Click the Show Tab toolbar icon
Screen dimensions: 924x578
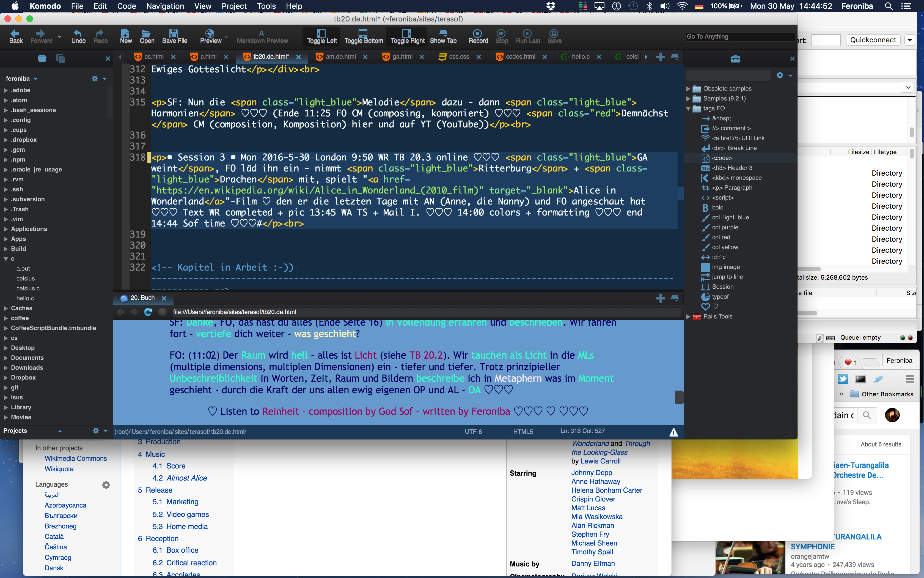click(443, 36)
